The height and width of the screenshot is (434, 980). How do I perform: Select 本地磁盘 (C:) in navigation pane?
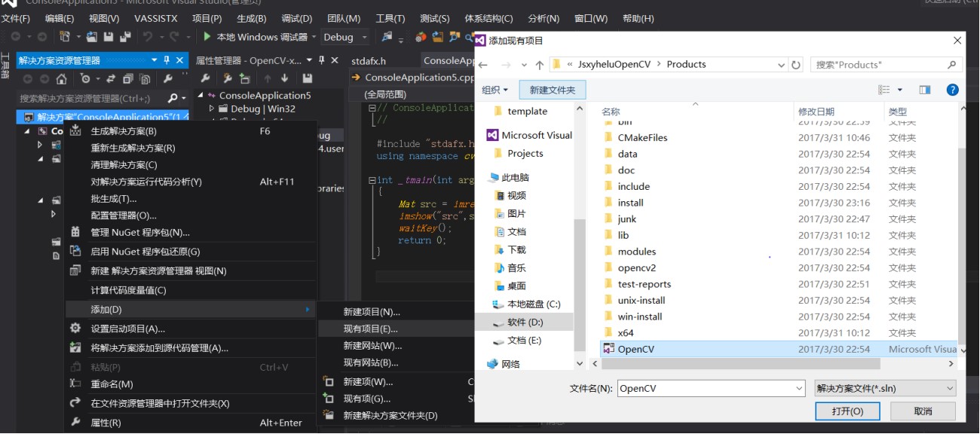coord(525,304)
